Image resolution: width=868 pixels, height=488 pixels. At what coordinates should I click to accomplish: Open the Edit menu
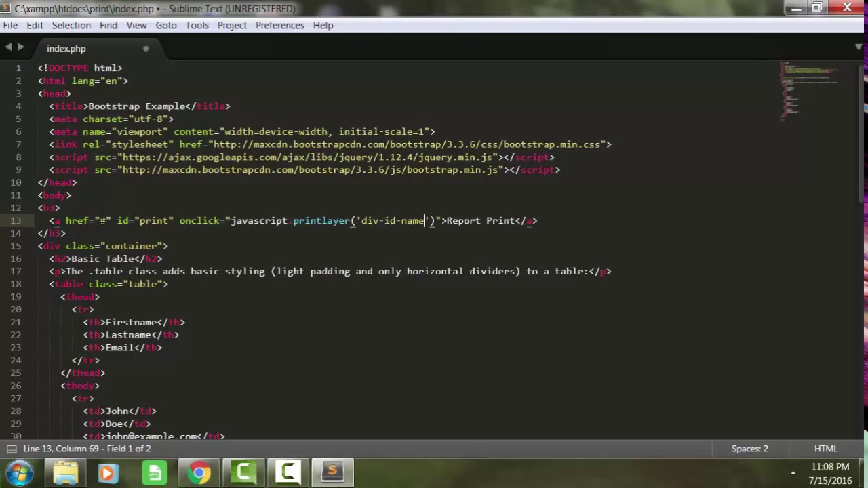tap(35, 25)
